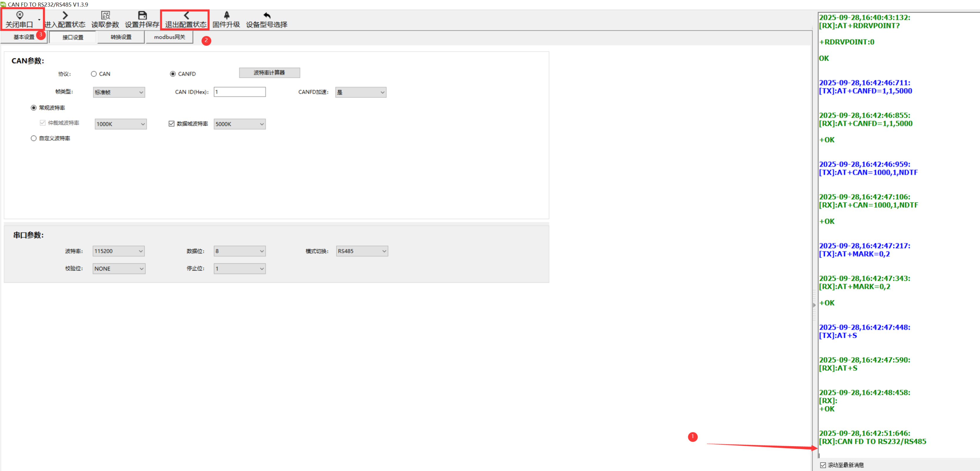Click the 波特率计算器 button
980x471 pixels.
tap(269, 72)
